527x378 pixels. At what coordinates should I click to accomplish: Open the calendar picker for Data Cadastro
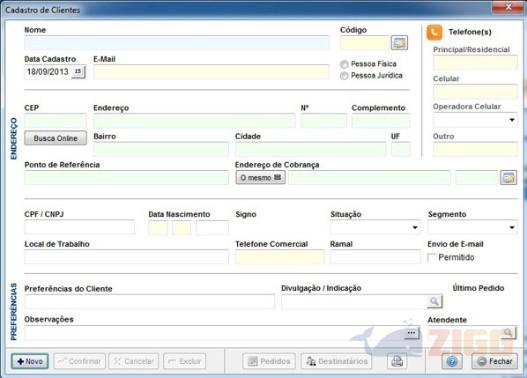tap(78, 72)
